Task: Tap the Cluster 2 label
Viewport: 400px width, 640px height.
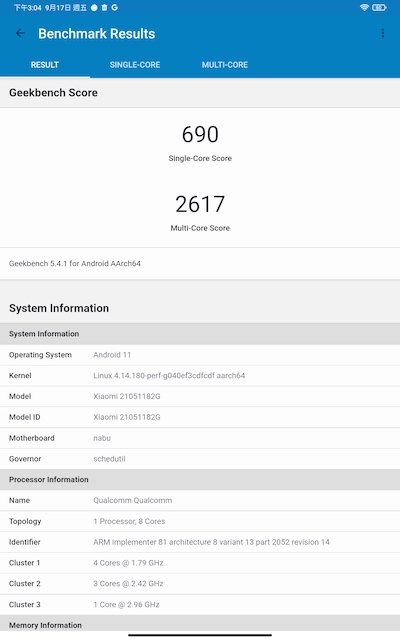Action: [24, 584]
